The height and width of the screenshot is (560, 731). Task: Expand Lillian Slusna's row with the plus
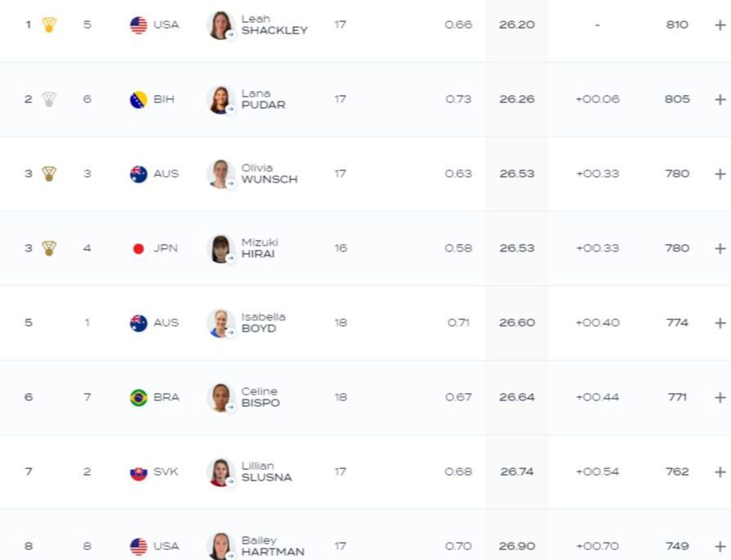click(x=720, y=472)
